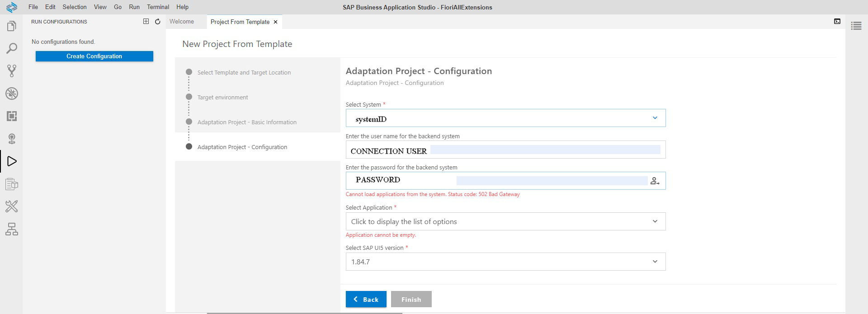Screen dimensions: 868x314
Task: Open the Edit menu
Action: 50,7
